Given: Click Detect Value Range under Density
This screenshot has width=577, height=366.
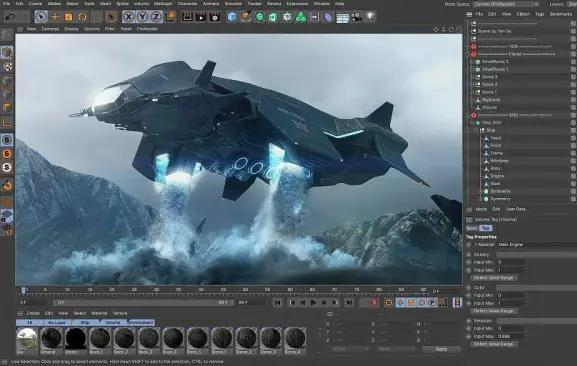Looking at the screenshot, I should pyautogui.click(x=493, y=278).
